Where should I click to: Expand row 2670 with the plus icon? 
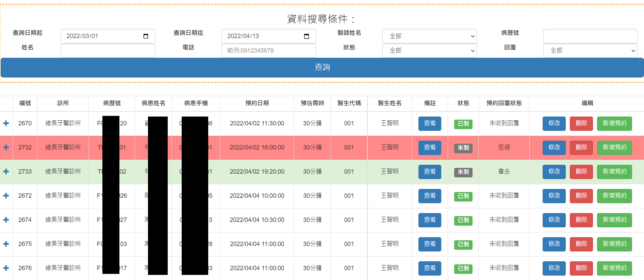6,123
